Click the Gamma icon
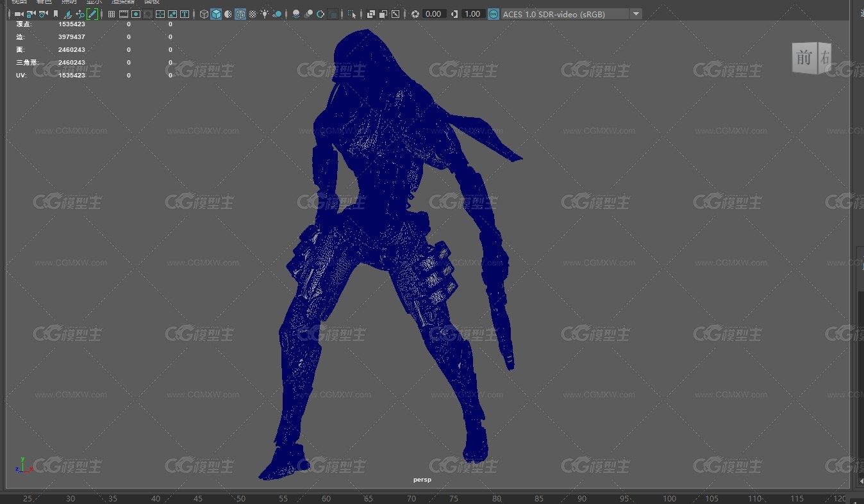The height and width of the screenshot is (504, 864). [x=454, y=13]
